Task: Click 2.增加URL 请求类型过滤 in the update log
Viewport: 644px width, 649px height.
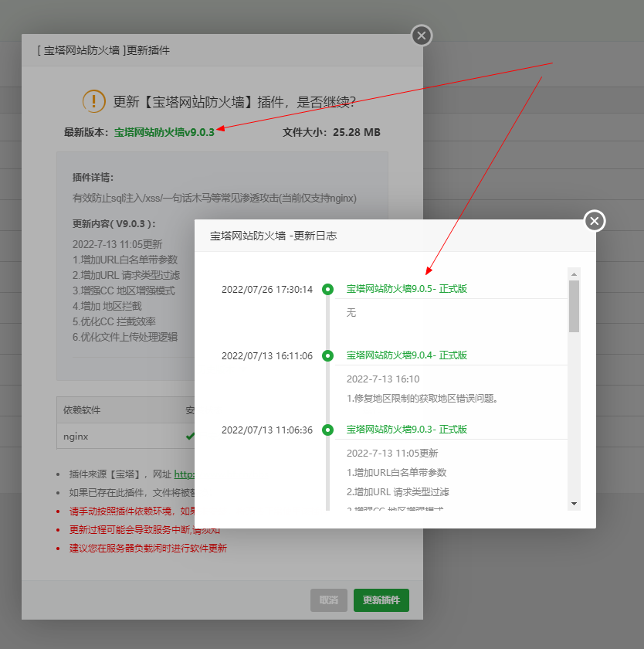Action: point(398,491)
